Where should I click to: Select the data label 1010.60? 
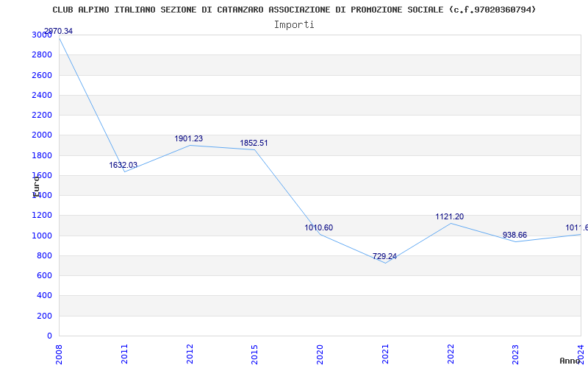[x=319, y=227]
